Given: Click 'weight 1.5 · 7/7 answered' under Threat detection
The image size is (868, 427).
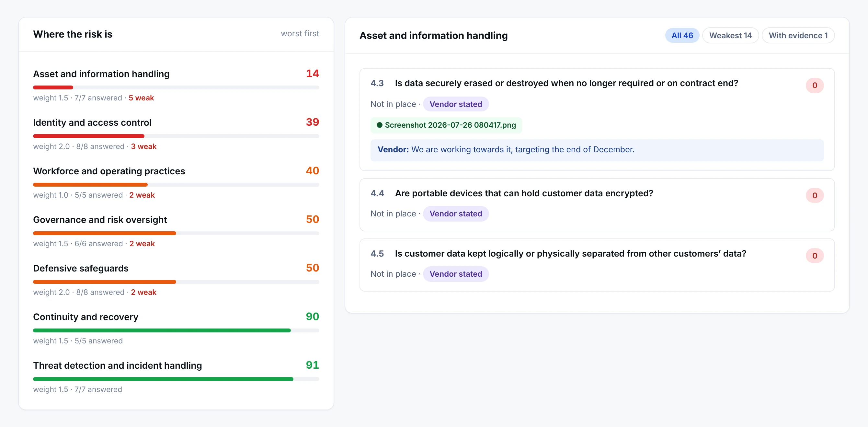Looking at the screenshot, I should click(x=77, y=389).
